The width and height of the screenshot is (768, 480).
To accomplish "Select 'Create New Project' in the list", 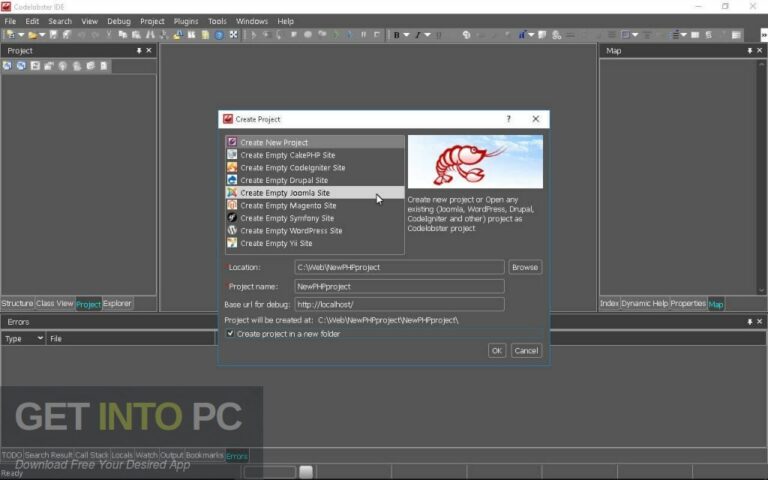I will click(315, 142).
